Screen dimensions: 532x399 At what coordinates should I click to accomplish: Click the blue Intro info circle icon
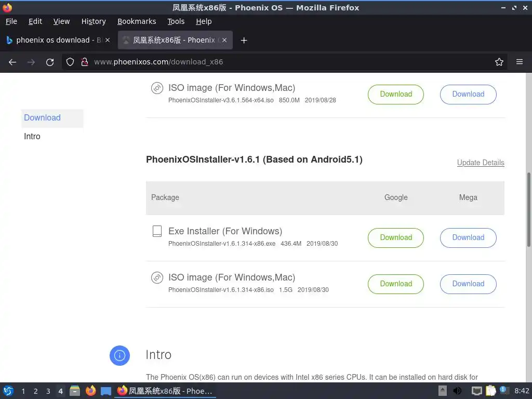(120, 355)
